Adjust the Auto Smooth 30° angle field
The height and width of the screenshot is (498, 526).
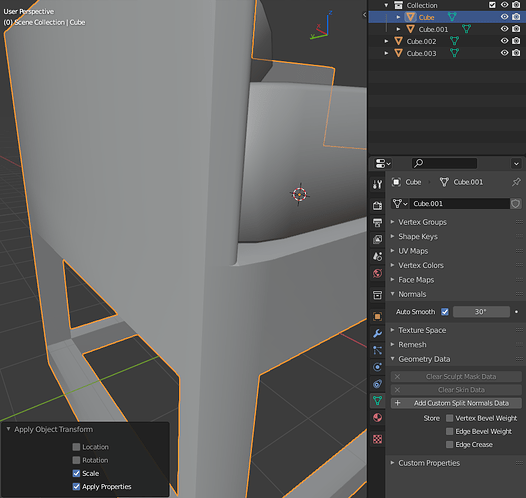pyautogui.click(x=481, y=312)
